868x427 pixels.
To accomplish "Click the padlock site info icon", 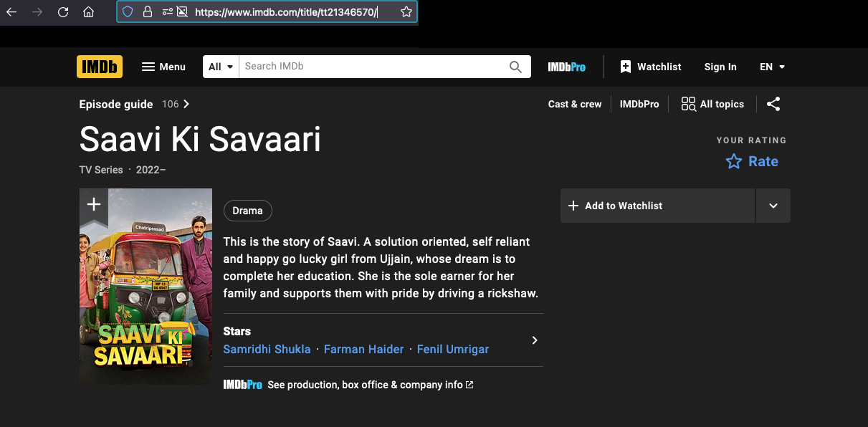I will (147, 11).
